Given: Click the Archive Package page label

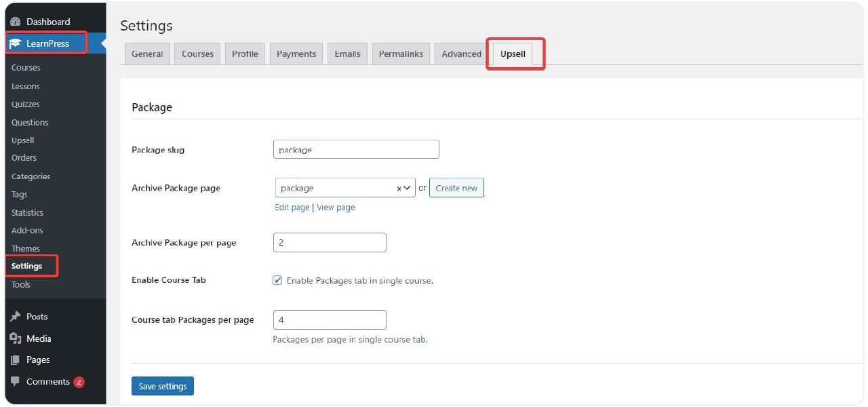Looking at the screenshot, I should coord(176,188).
